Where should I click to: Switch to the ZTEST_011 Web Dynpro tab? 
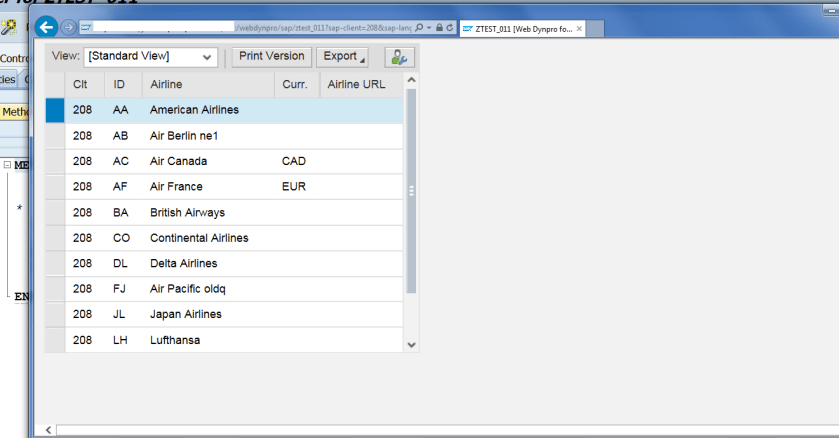click(x=522, y=29)
